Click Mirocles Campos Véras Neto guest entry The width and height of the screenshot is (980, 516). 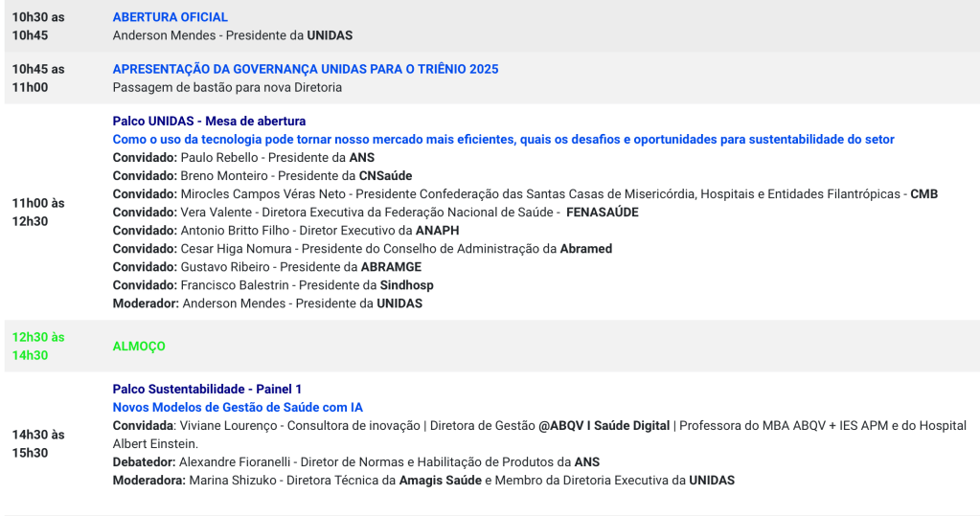tap(525, 193)
